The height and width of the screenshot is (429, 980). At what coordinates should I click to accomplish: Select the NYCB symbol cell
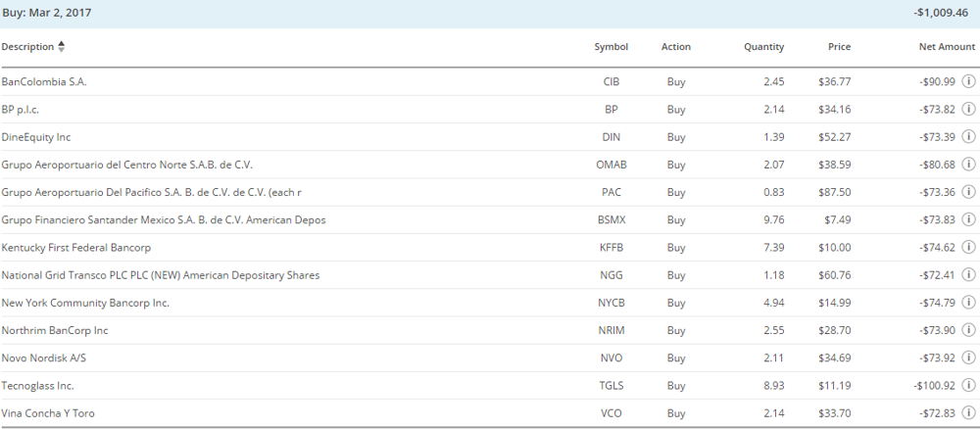(611, 303)
